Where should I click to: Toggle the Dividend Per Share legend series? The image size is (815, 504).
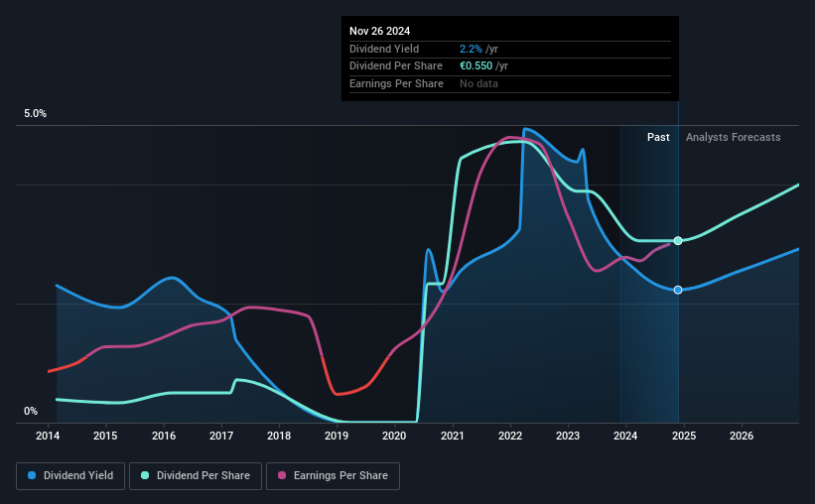[x=196, y=476]
